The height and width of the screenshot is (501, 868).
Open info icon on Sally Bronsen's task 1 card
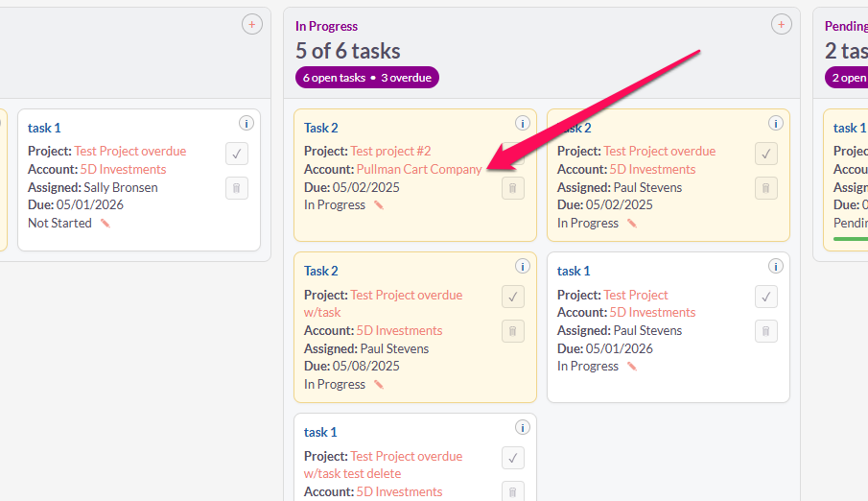246,123
